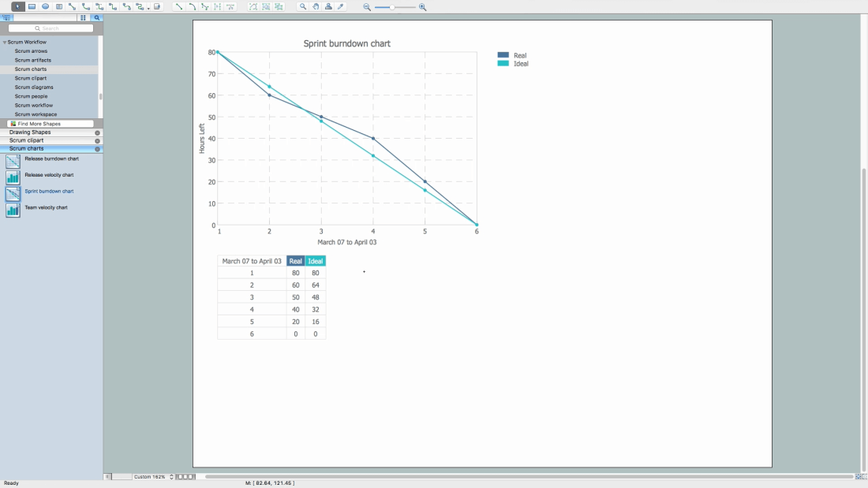Open Scrum arrows library
This screenshot has width=868, height=488.
pyautogui.click(x=31, y=51)
